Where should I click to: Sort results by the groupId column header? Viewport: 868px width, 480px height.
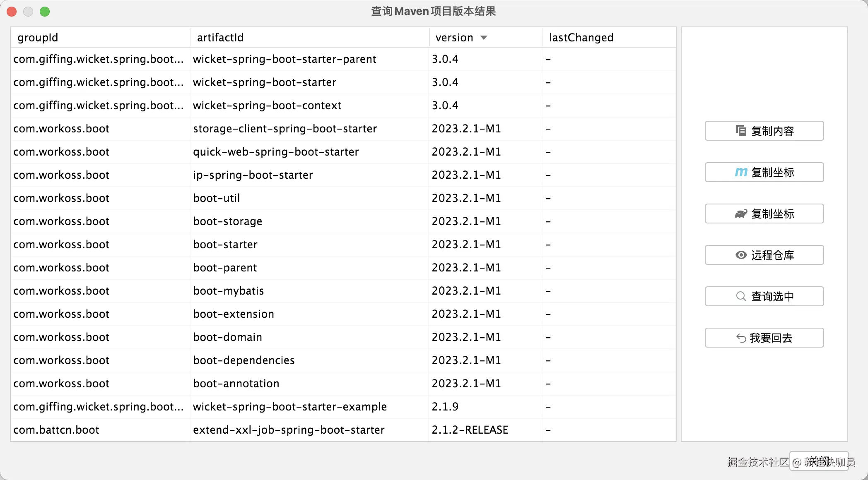click(38, 37)
